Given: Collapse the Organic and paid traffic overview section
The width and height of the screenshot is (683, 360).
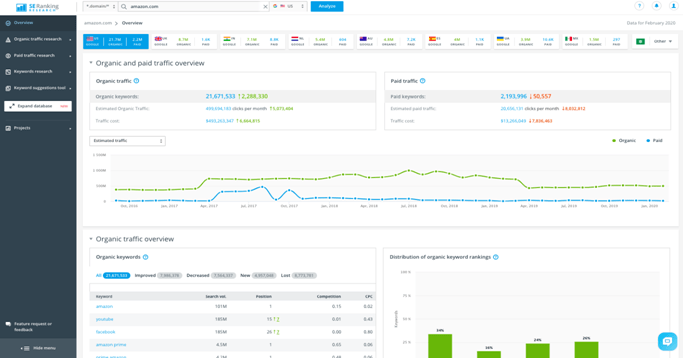Looking at the screenshot, I should pos(91,63).
